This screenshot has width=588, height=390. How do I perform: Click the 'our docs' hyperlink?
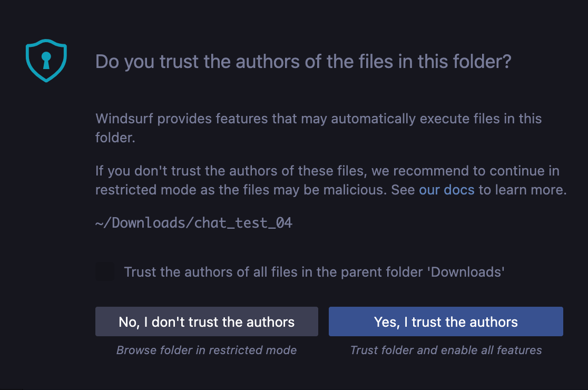[x=446, y=190]
